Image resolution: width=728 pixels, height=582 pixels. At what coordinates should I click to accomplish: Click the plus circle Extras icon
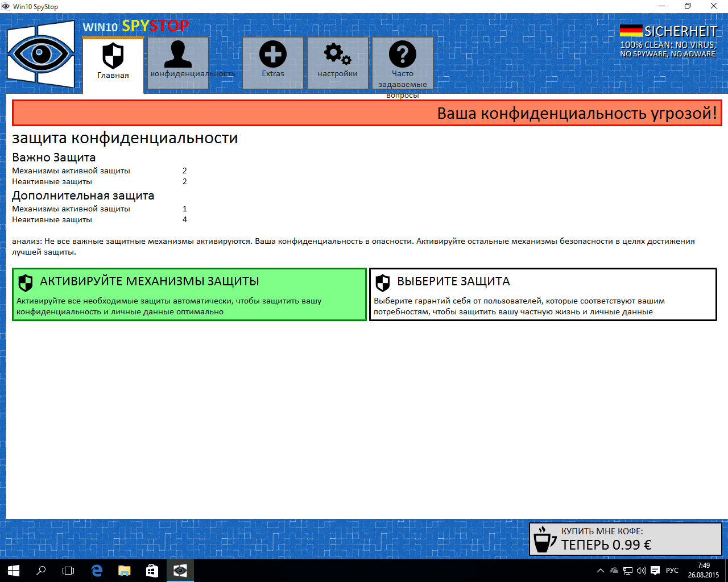273,54
